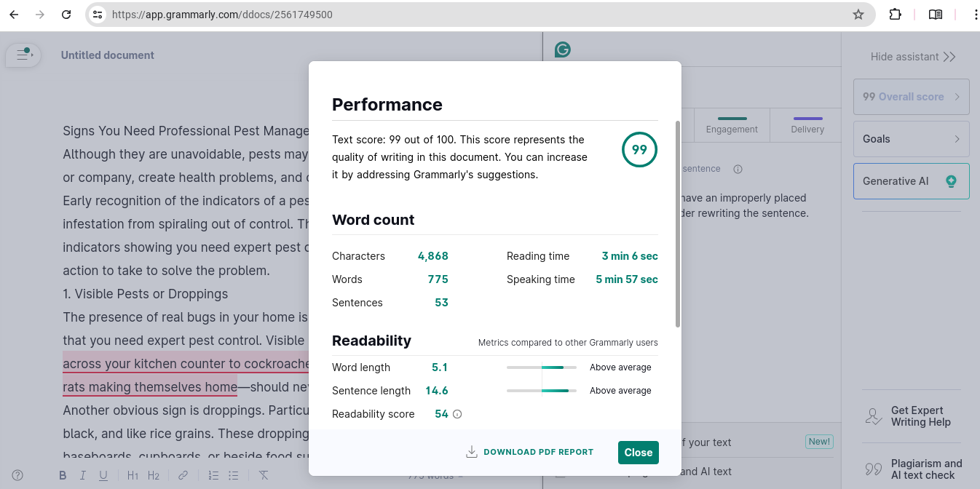Apply Heading 1 style
The image size is (980, 489).
133,476
